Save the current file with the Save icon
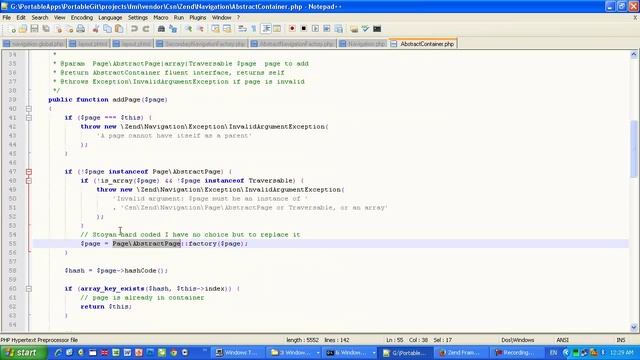The image size is (640, 360). tap(34, 29)
